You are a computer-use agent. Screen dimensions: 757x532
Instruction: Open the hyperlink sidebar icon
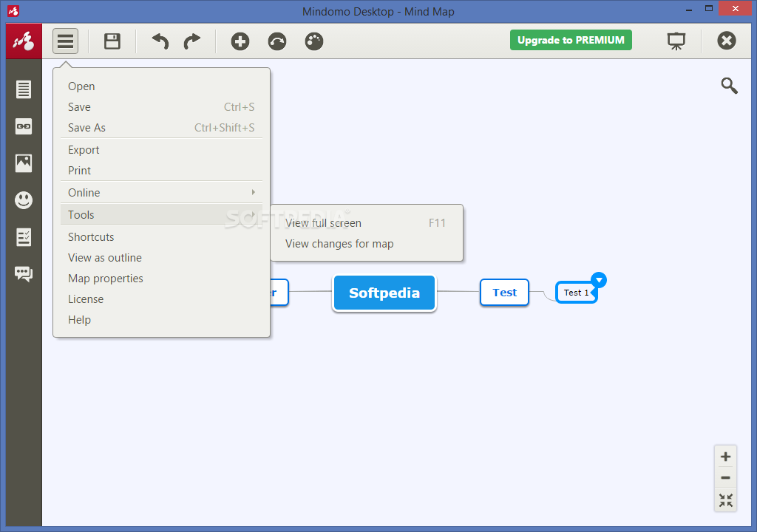(x=24, y=126)
